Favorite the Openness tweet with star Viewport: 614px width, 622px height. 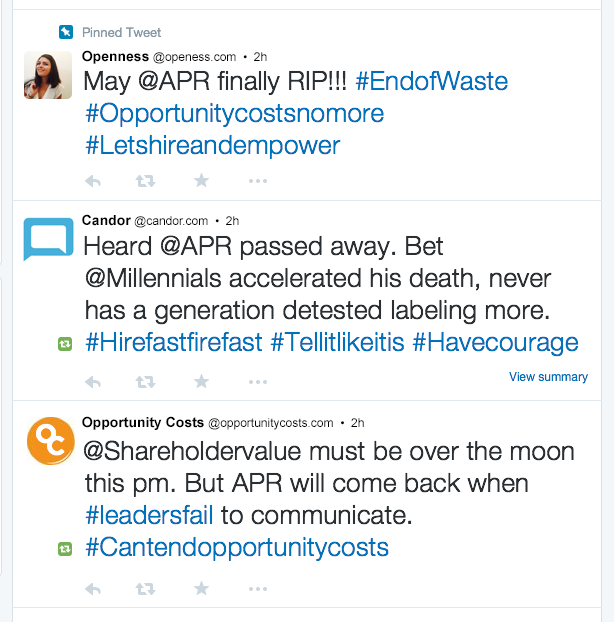(x=201, y=181)
